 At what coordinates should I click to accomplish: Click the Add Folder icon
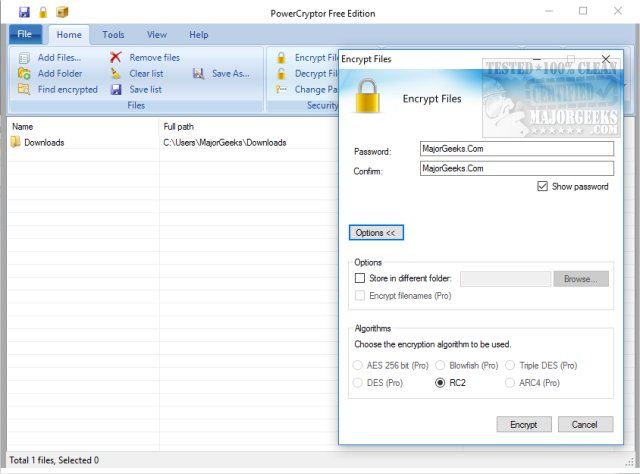point(24,74)
